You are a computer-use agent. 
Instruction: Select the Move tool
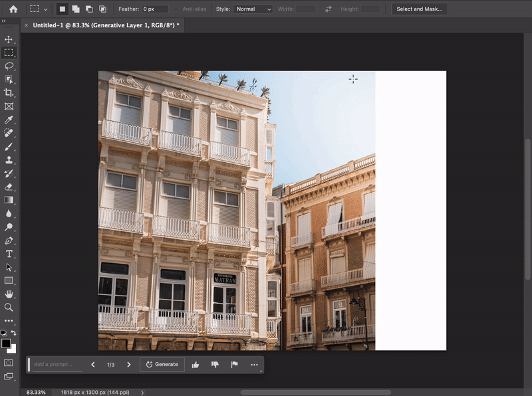pos(9,39)
